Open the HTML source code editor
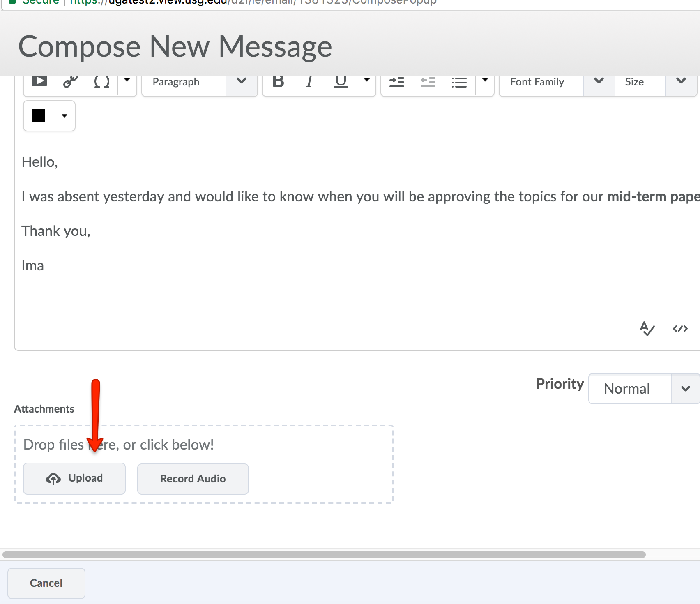The width and height of the screenshot is (700, 604). click(680, 329)
